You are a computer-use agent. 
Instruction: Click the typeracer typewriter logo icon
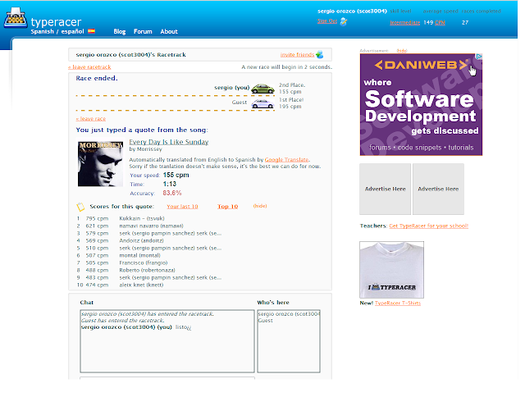16,17
